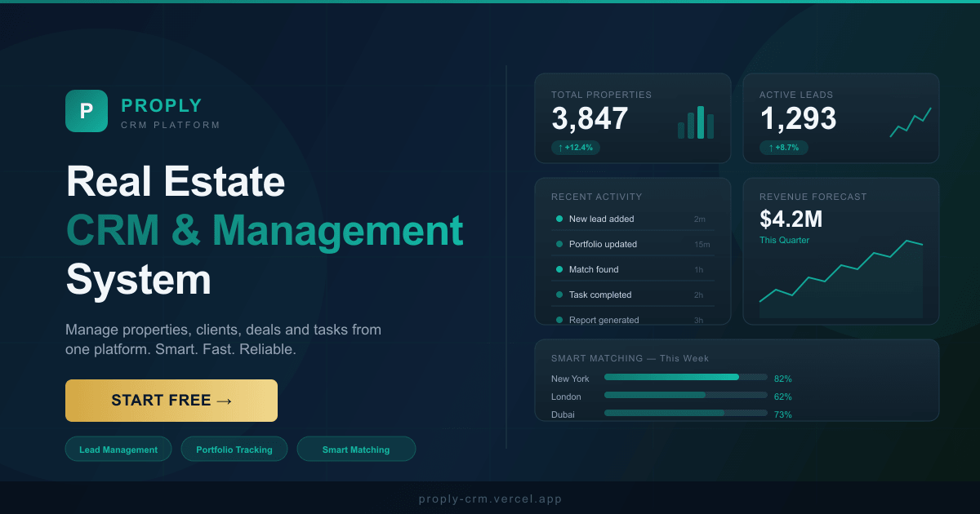Click the Portfolio updated activity row
This screenshot has width=980, height=514.
[x=633, y=244]
